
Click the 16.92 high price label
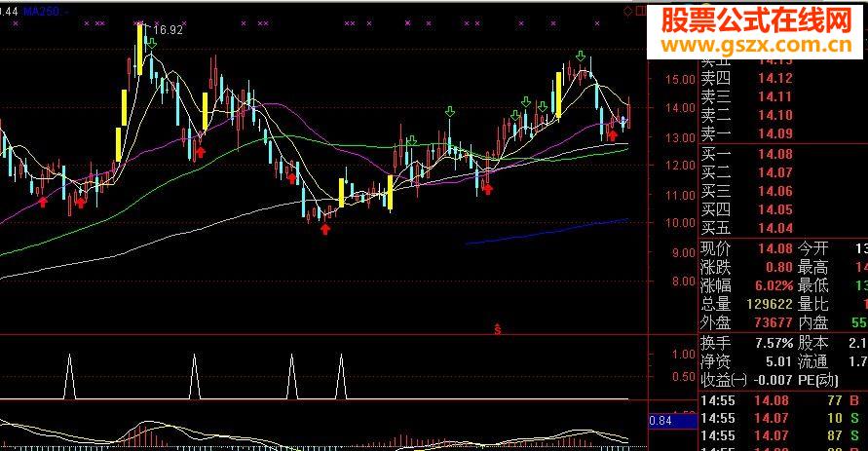168,30
